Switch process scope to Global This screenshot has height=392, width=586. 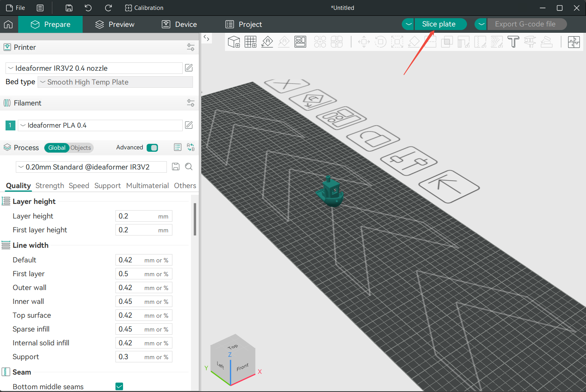(x=57, y=148)
